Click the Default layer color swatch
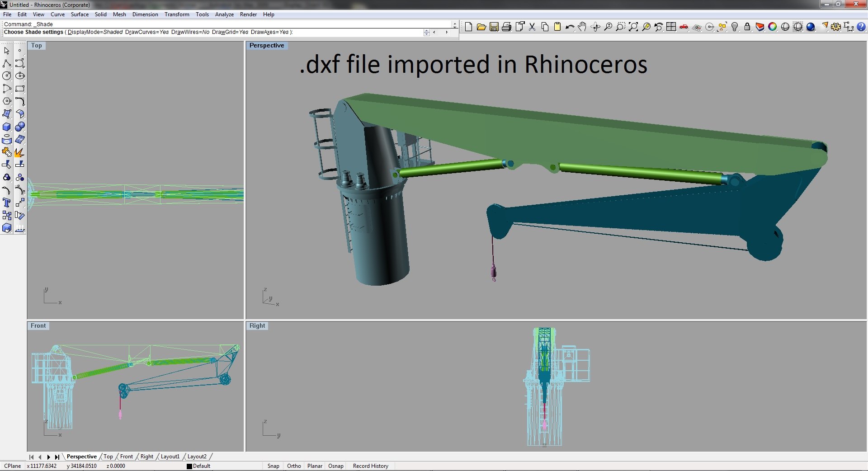 point(189,466)
